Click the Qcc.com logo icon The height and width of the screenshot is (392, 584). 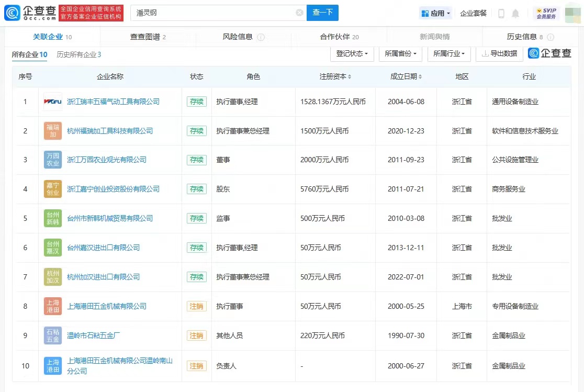pyautogui.click(x=12, y=13)
